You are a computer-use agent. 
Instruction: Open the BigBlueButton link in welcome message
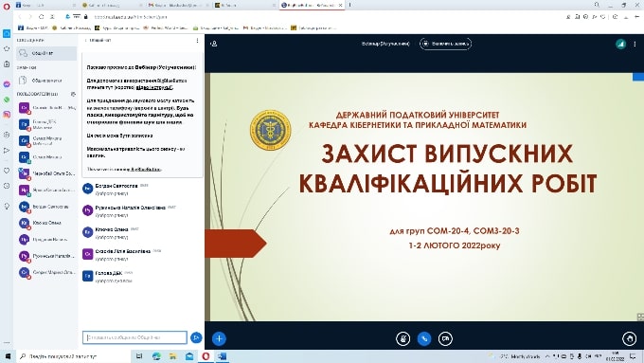(146, 169)
